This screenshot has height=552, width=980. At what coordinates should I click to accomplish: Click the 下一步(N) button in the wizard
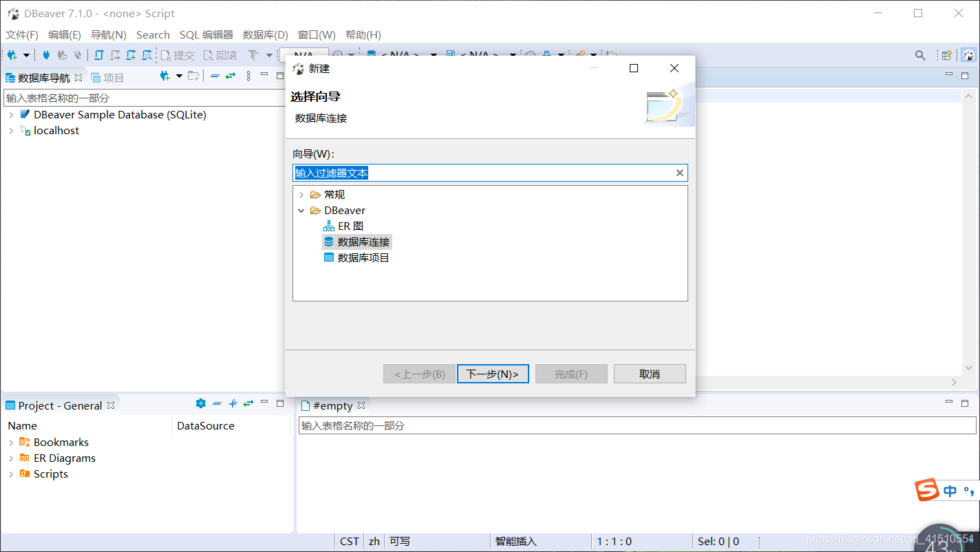coord(493,374)
